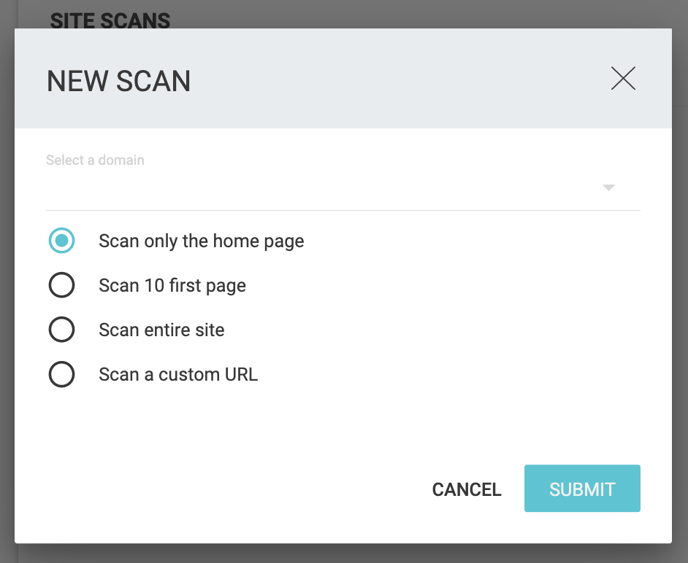Expand the domain dropdown arrow
688x563 pixels.
coord(609,188)
